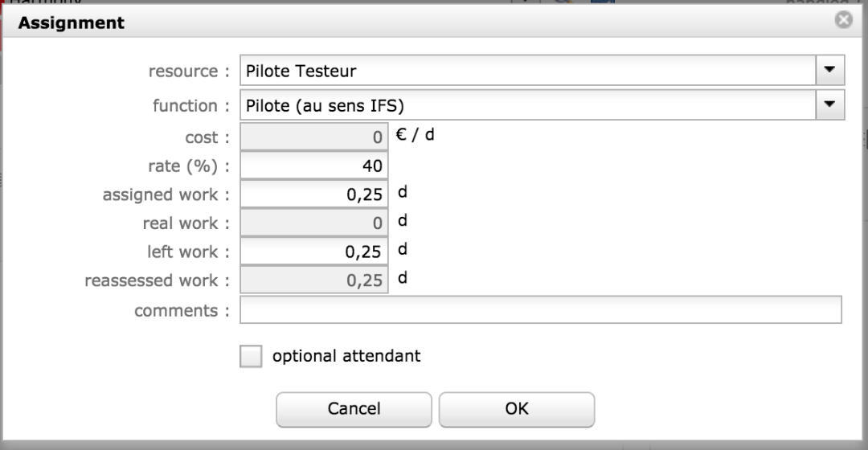Click the Assignment dialog title bar

(x=402, y=22)
